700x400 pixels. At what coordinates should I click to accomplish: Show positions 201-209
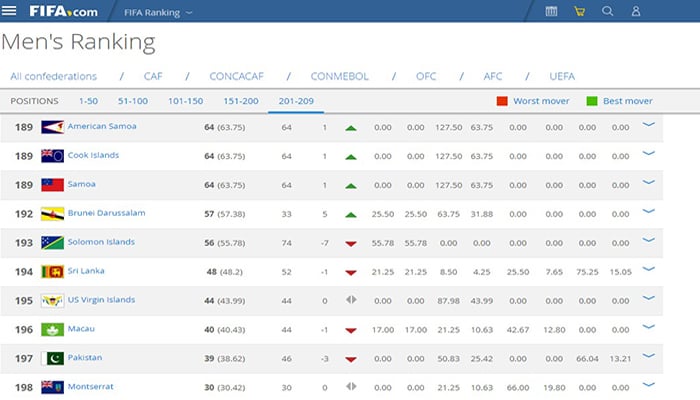tap(296, 101)
